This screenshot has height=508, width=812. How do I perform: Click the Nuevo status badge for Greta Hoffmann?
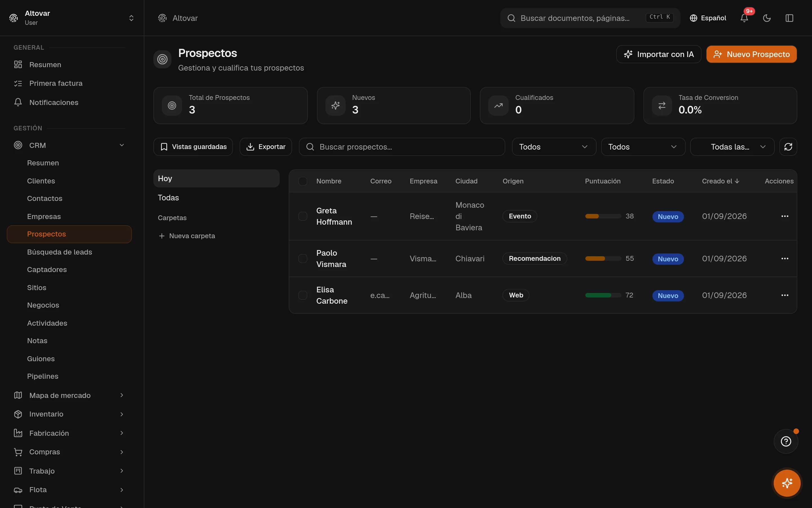(668, 217)
